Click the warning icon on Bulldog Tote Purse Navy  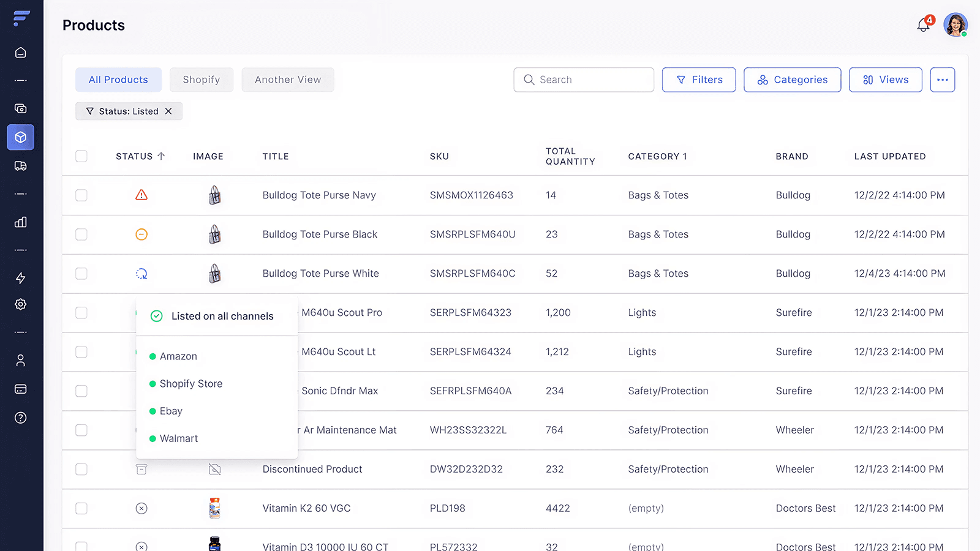click(x=141, y=195)
